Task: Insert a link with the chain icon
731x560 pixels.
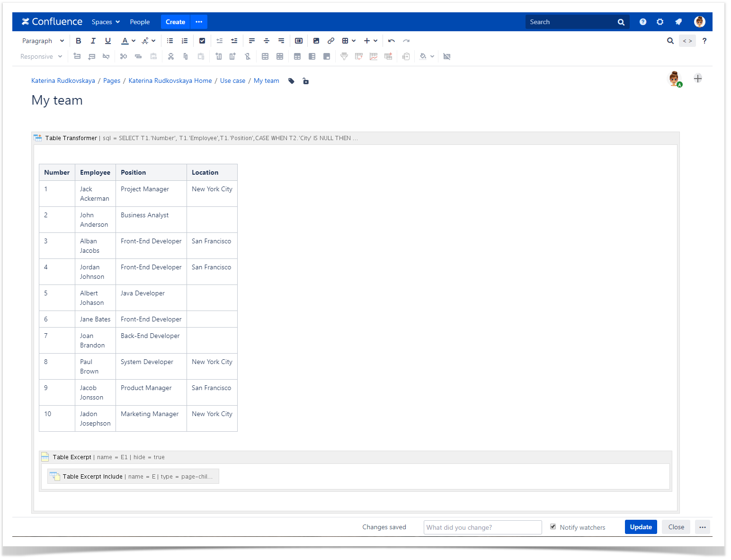Action: click(x=331, y=41)
